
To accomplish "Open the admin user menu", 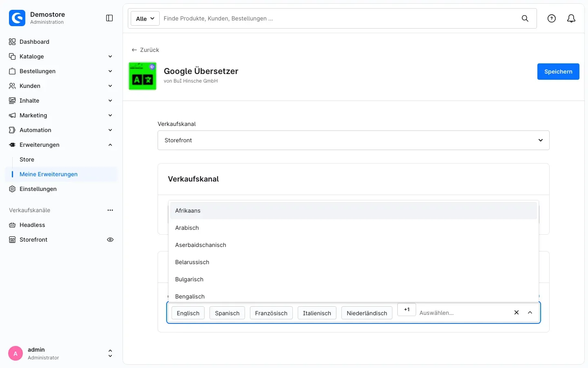I will pyautogui.click(x=61, y=353).
